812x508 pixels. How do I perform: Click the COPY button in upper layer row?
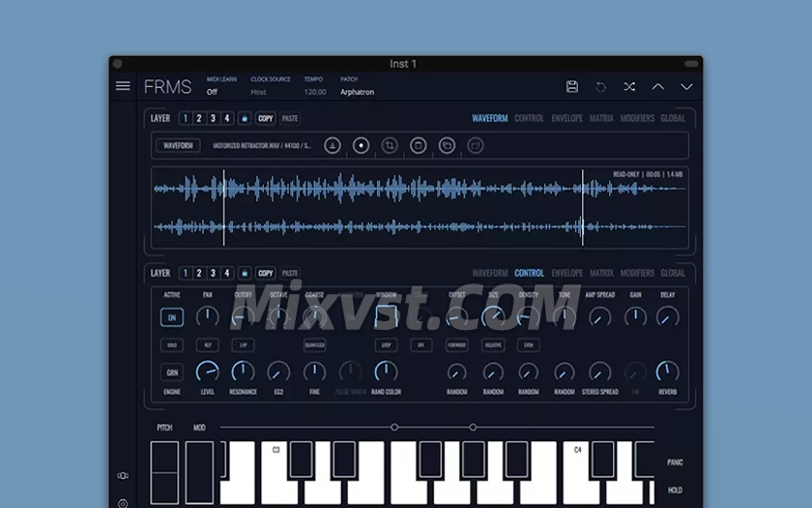tap(266, 118)
